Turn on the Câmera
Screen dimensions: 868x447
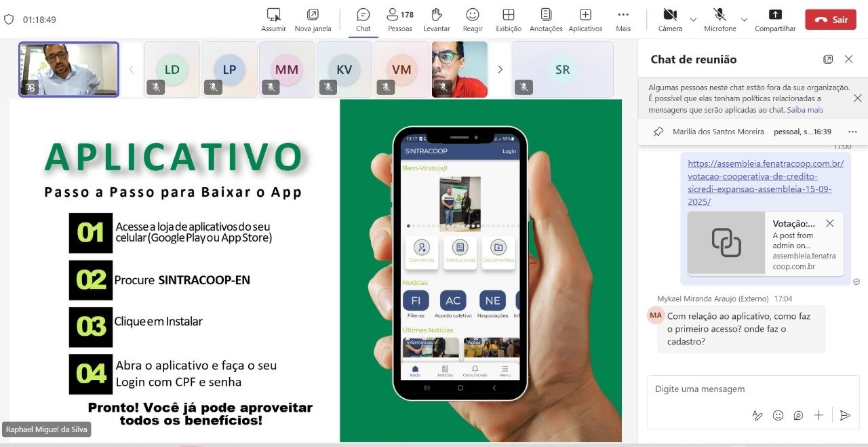(x=670, y=19)
